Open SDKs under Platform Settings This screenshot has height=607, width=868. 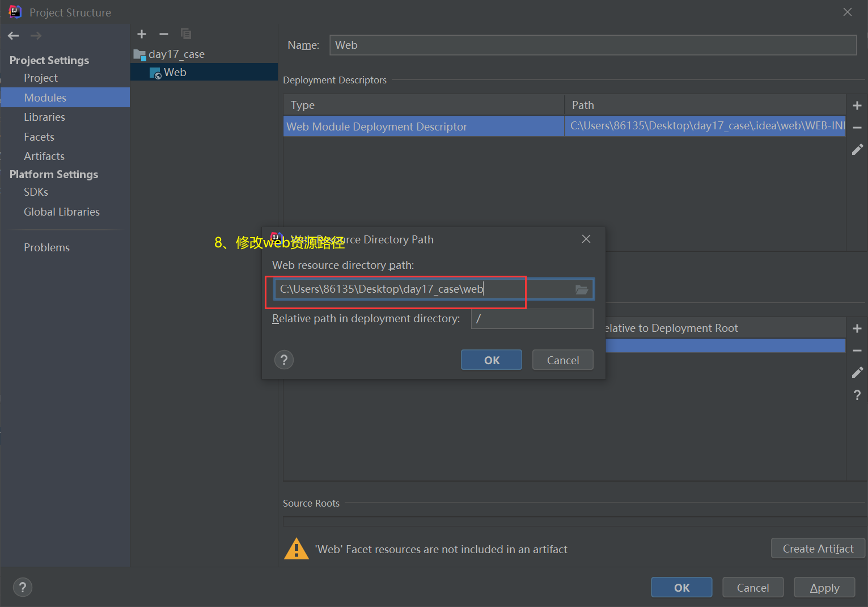36,192
